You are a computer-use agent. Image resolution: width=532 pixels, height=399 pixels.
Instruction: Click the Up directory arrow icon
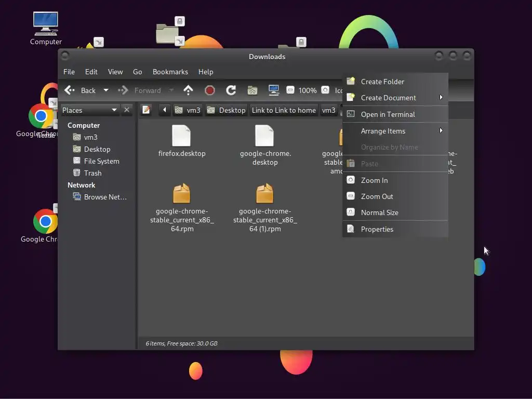tap(188, 90)
